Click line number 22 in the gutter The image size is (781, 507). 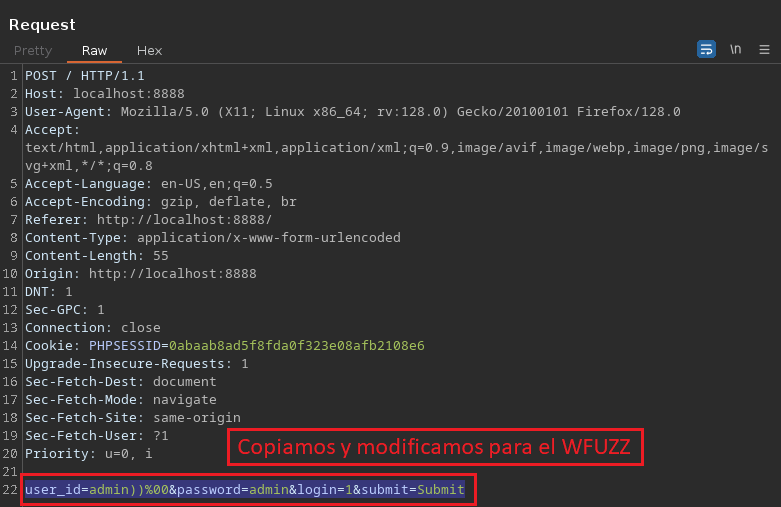point(10,489)
